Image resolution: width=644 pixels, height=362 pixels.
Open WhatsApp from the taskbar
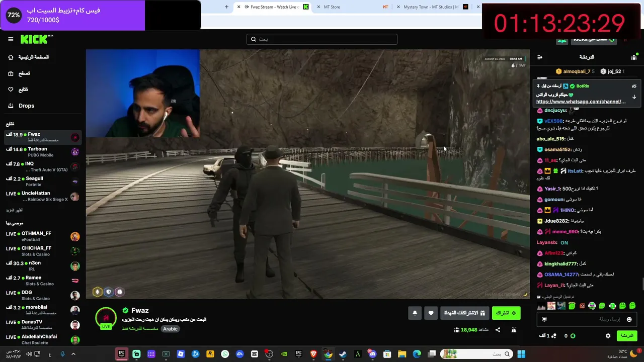pyautogui.click(x=225, y=354)
